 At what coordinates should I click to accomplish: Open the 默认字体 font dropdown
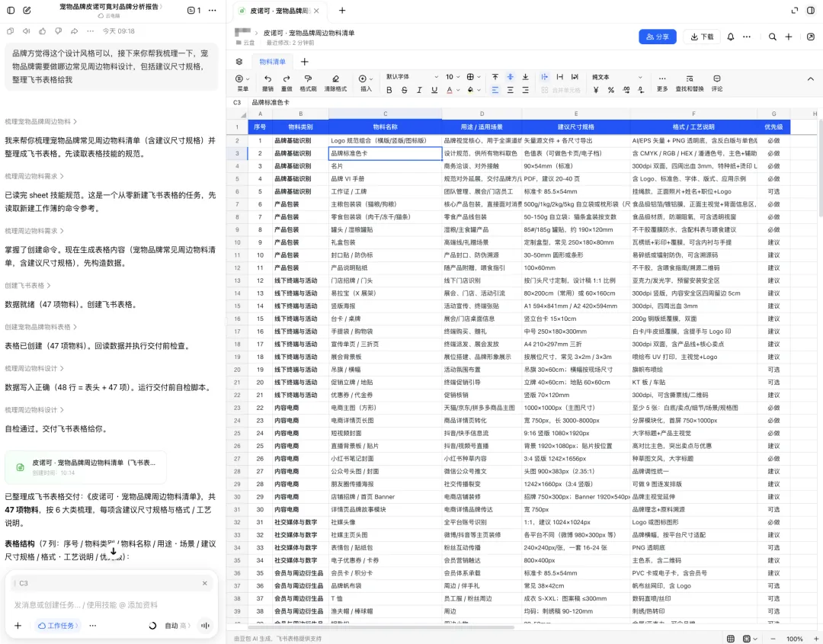pyautogui.click(x=412, y=77)
